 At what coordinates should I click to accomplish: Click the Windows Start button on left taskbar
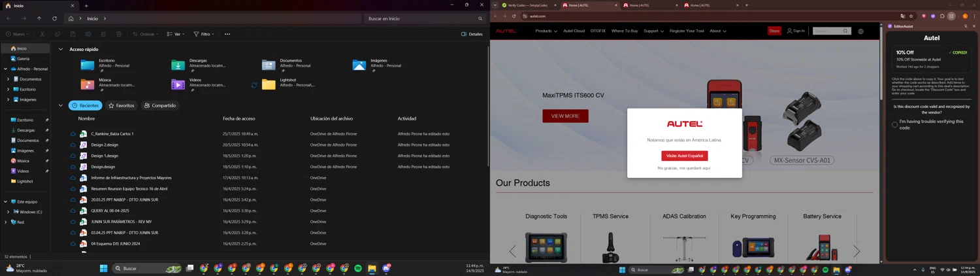click(103, 268)
